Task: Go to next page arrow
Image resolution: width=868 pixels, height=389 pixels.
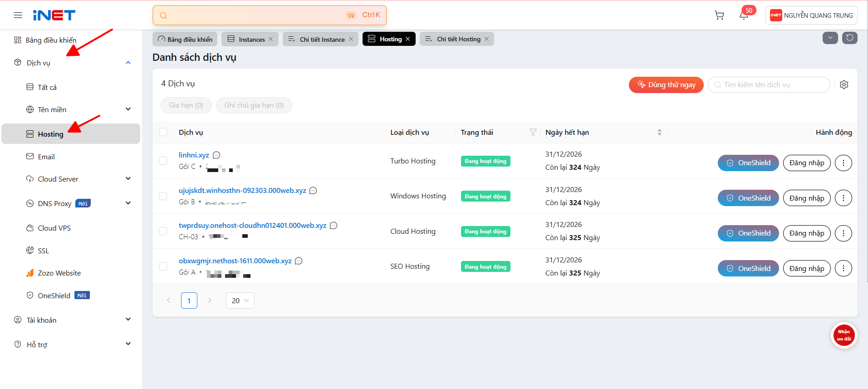Action: tap(210, 300)
